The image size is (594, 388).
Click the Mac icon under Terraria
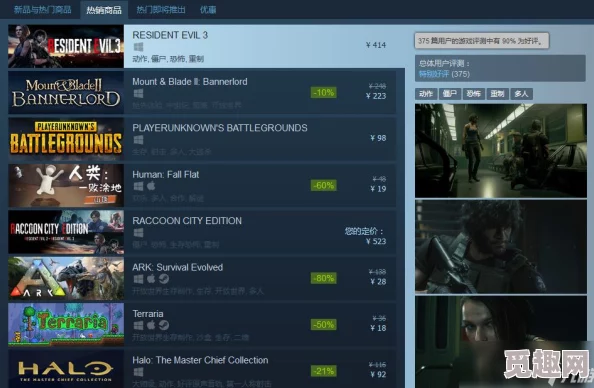[x=151, y=325]
